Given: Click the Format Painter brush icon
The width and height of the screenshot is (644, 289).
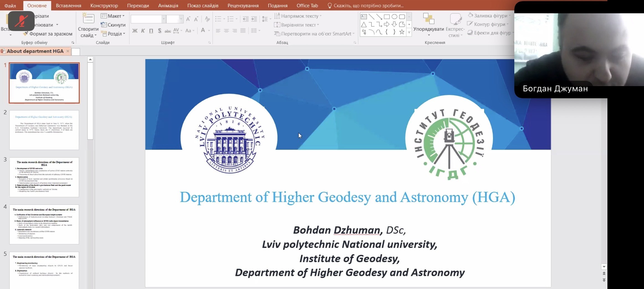Looking at the screenshot, I should click(25, 34).
